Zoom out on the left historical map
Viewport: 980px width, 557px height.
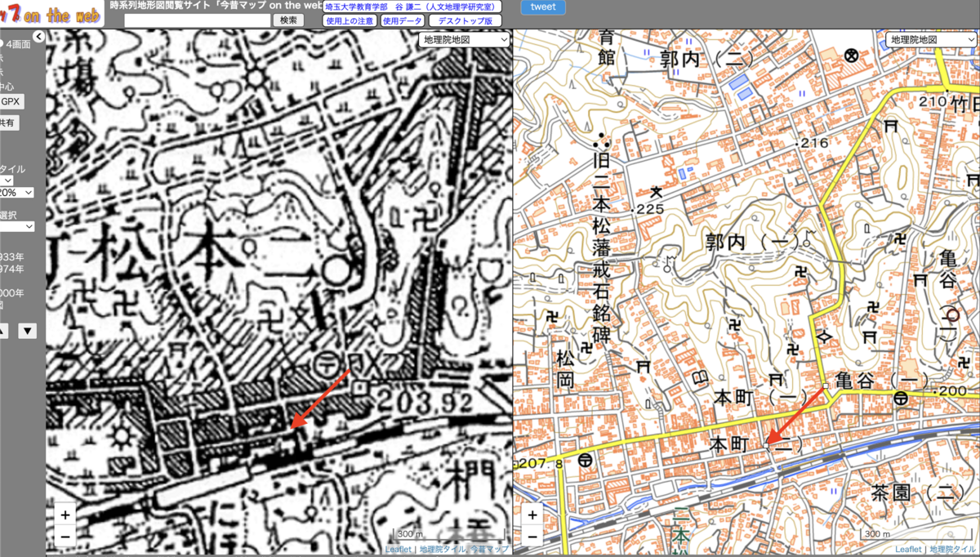(66, 536)
